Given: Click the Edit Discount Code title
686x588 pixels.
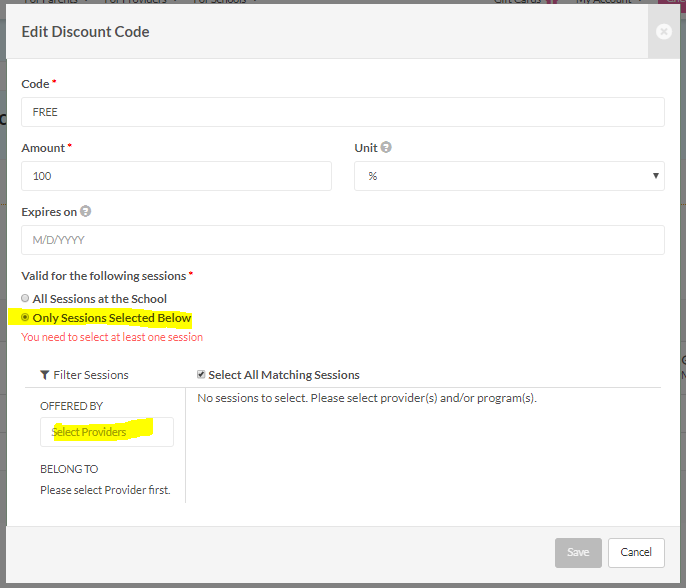Looking at the screenshot, I should [x=85, y=32].
